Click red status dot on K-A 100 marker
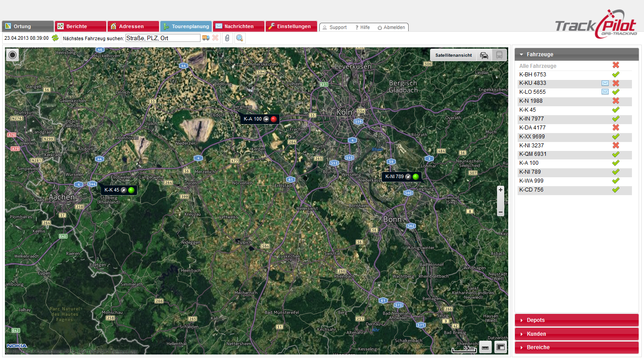Image resolution: width=644 pixels, height=359 pixels. coord(273,119)
